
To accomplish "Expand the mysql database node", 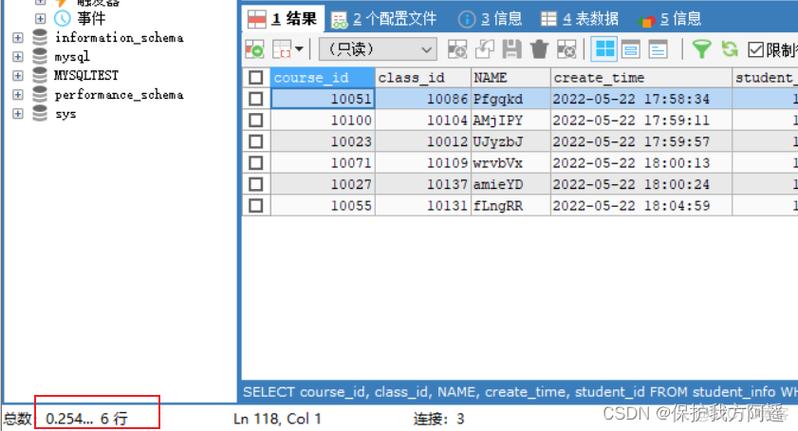I will [x=18, y=56].
